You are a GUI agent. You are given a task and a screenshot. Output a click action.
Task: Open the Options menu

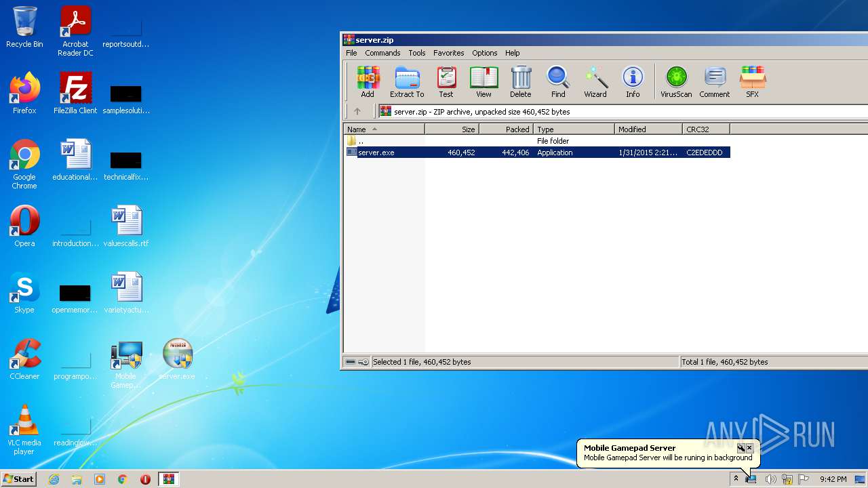coord(485,53)
